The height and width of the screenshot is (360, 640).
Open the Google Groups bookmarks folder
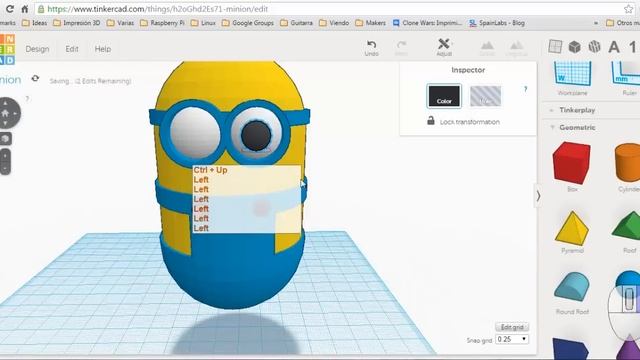point(248,23)
